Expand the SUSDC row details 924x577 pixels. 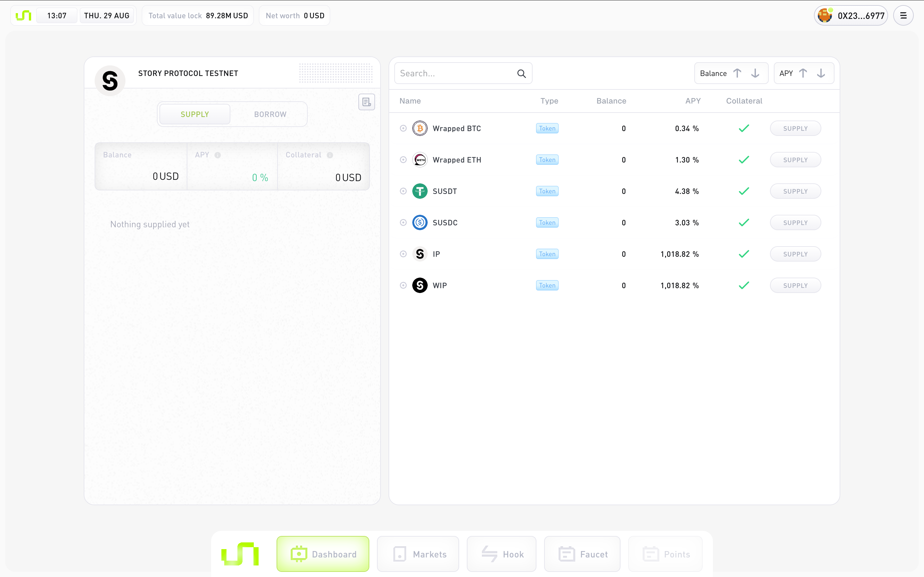click(403, 222)
